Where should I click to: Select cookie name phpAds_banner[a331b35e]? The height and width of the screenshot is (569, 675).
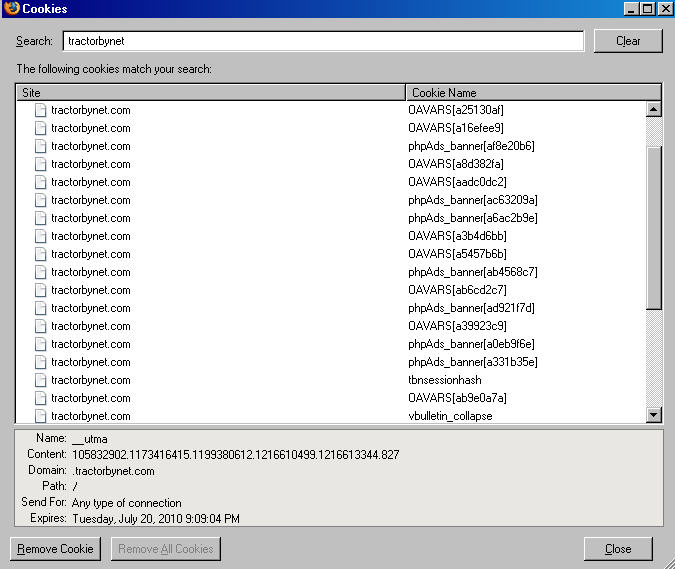click(473, 362)
